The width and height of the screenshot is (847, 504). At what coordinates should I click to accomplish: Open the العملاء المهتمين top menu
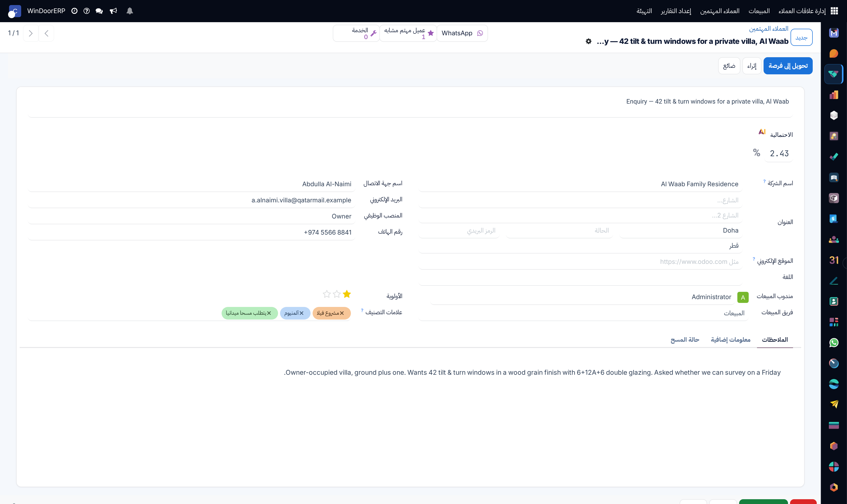[x=720, y=11]
